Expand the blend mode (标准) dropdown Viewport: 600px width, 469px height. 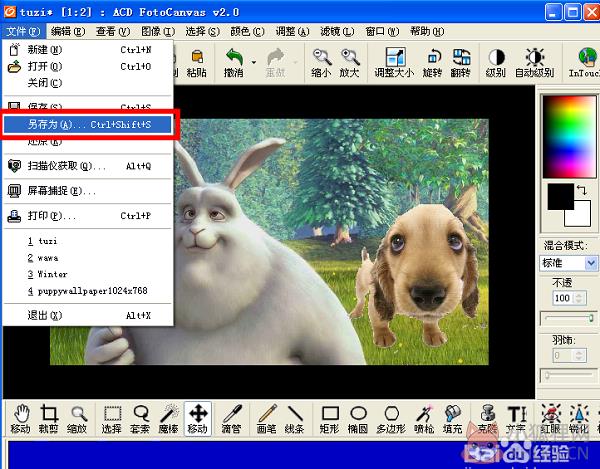(591, 263)
